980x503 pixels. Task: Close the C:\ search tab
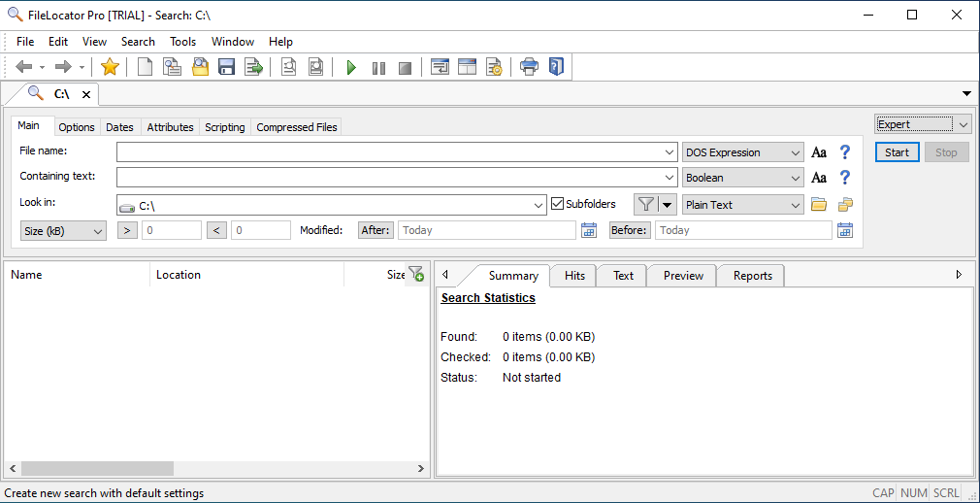pos(86,94)
